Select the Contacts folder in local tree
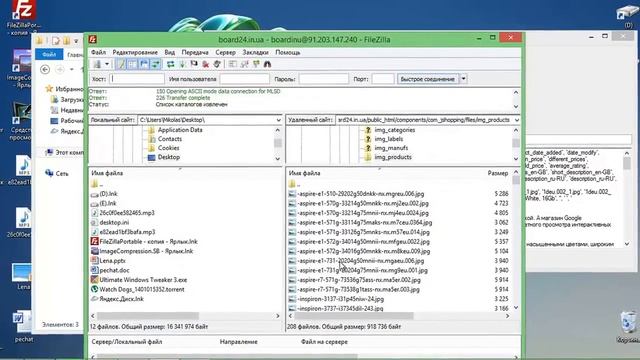 coord(169,139)
